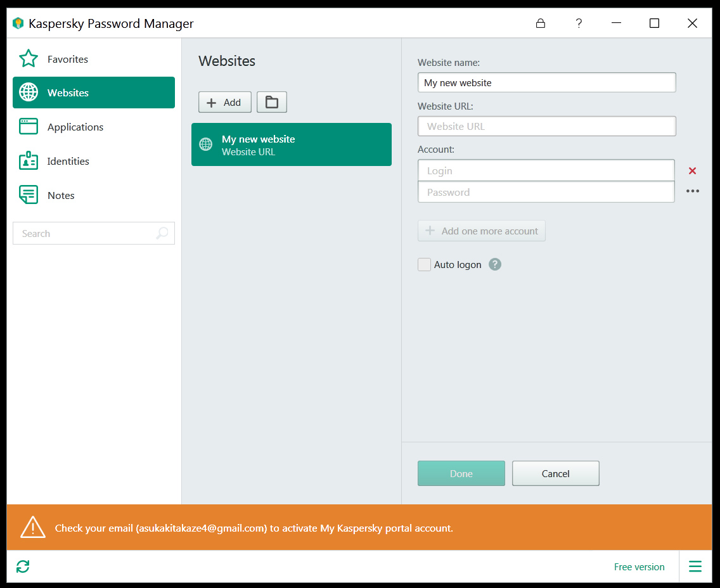Open help using the question mark icon

(579, 23)
